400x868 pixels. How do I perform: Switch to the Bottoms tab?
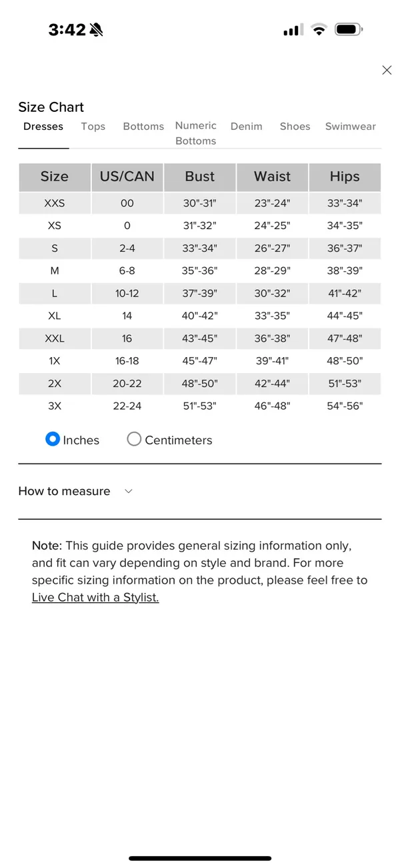(143, 126)
